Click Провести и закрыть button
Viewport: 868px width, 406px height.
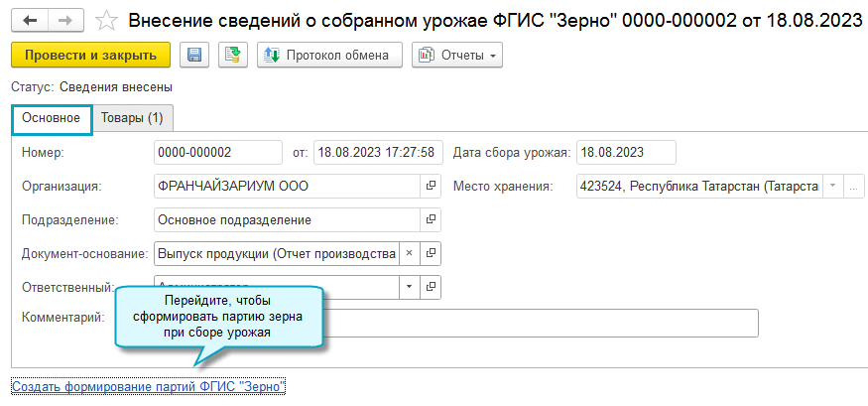[x=90, y=56]
